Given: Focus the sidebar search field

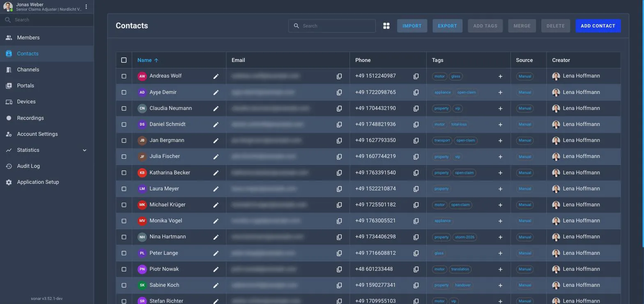Looking at the screenshot, I should coord(47,20).
